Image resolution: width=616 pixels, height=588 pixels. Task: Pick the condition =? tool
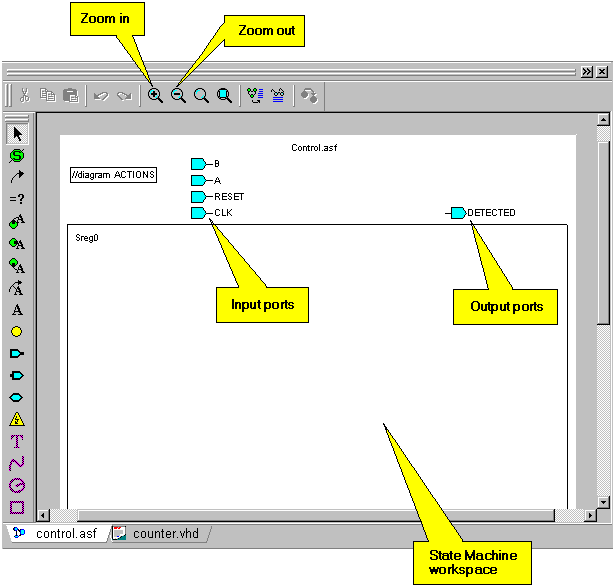click(17, 199)
